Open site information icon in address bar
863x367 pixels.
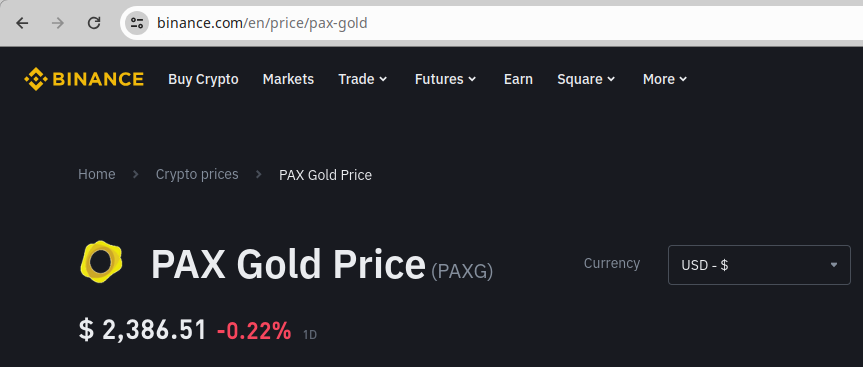pos(136,23)
